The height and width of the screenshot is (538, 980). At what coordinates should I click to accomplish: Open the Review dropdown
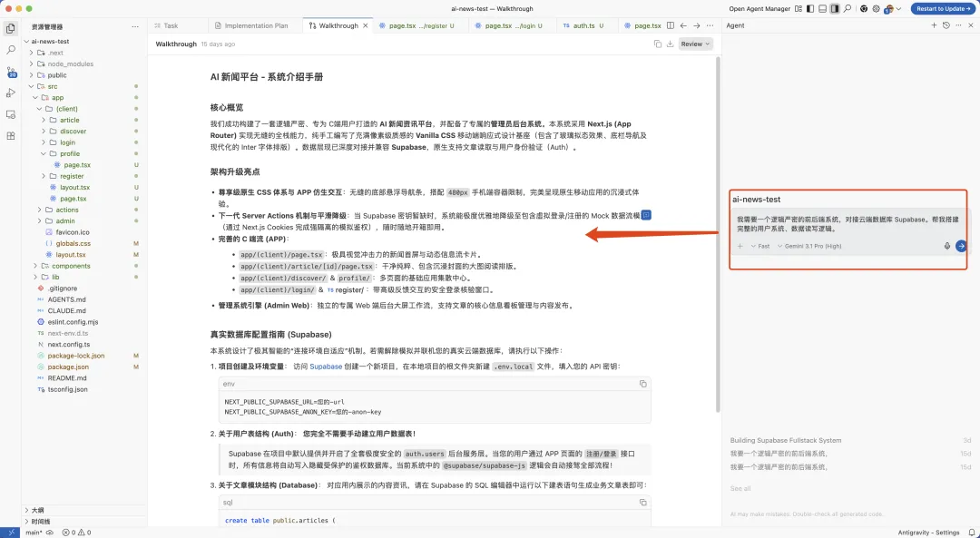point(695,44)
